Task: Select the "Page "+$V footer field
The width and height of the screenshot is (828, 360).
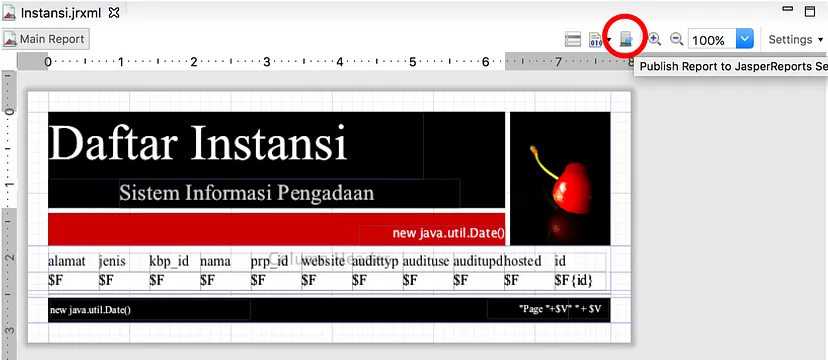Action: [x=528, y=310]
